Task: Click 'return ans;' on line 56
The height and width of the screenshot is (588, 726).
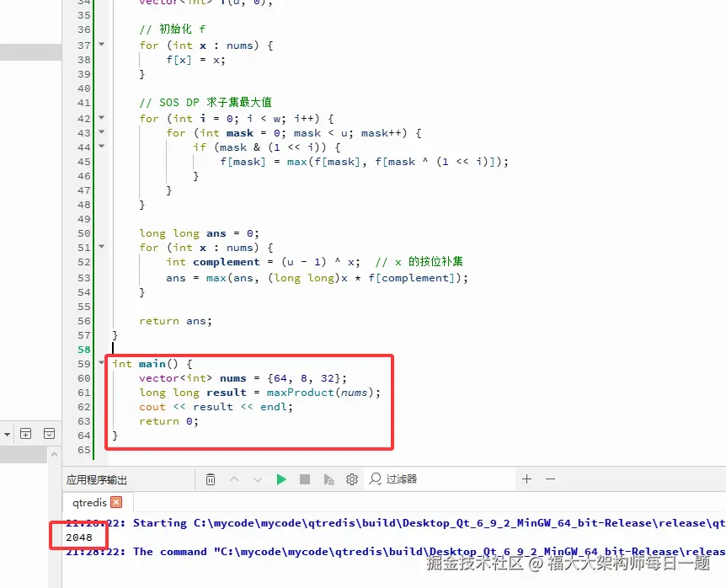Action: click(x=175, y=321)
